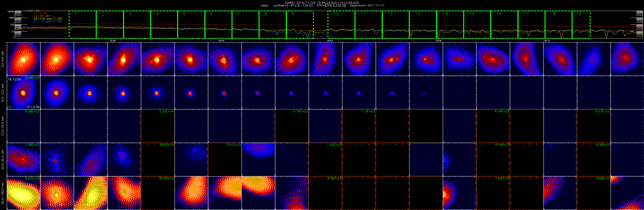Click the blue '0.1-17 MeV (-75)' legend label

pos(48,22)
